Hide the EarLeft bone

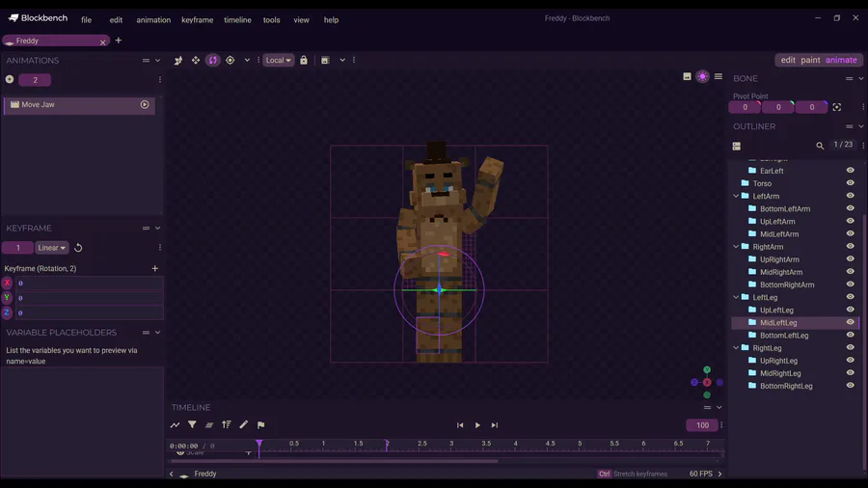(x=851, y=171)
